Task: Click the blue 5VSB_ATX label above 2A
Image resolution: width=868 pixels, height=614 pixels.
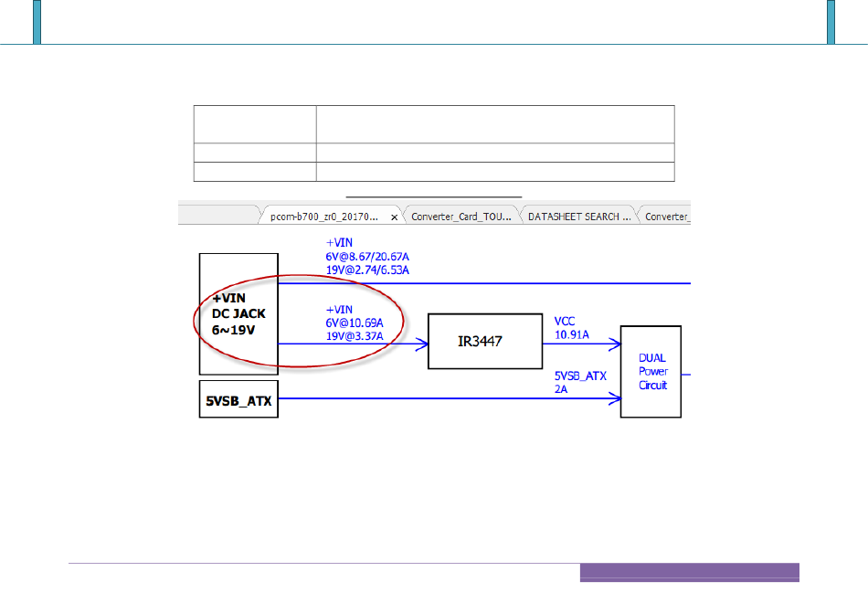Action: point(580,376)
